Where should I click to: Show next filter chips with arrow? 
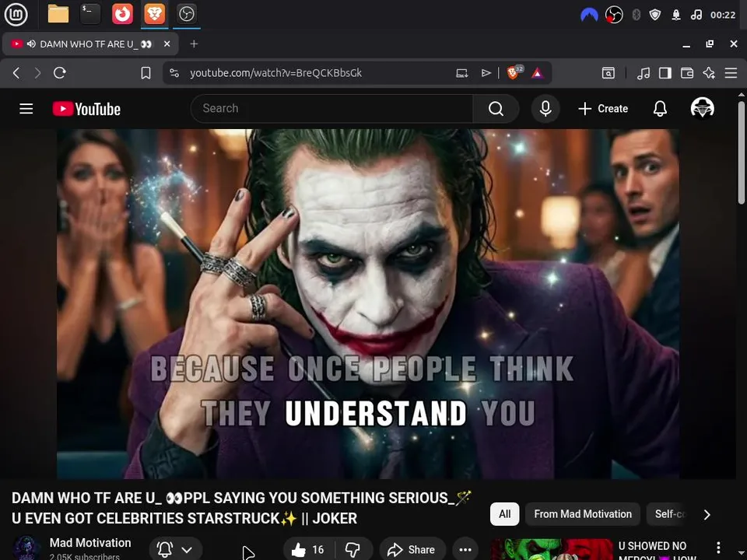[707, 514]
